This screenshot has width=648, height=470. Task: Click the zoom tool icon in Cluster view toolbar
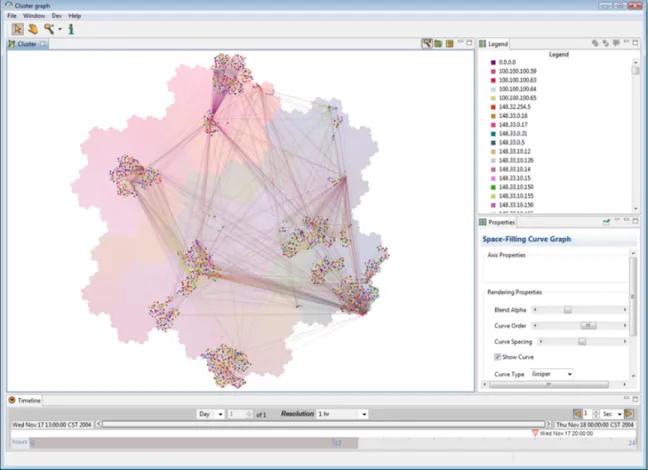pos(427,43)
